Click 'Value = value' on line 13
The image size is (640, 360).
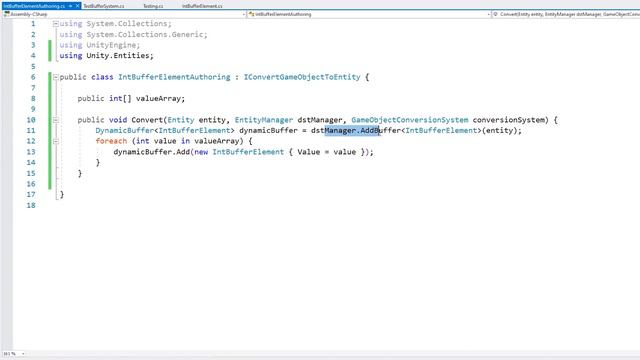coord(327,152)
